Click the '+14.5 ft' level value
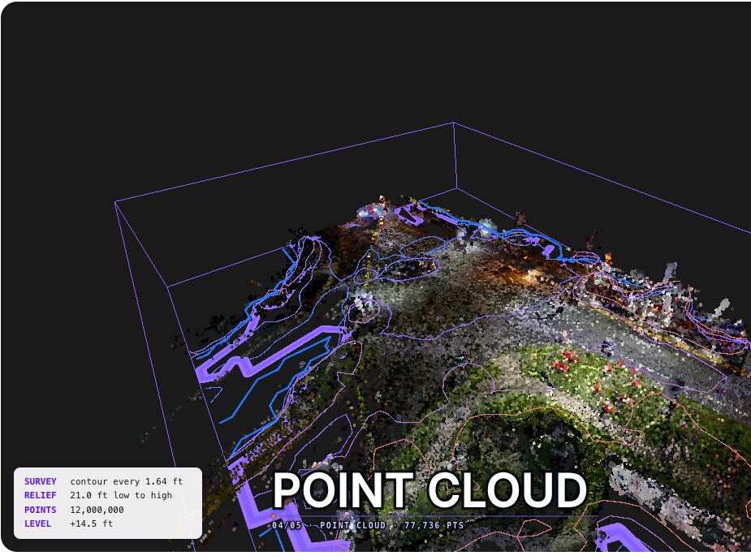 pos(92,523)
